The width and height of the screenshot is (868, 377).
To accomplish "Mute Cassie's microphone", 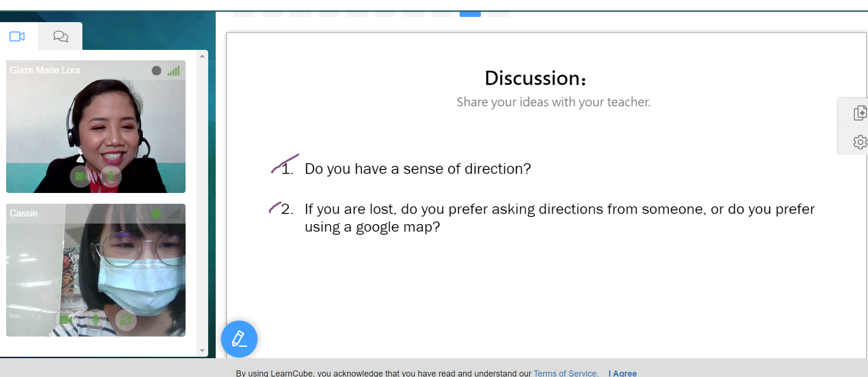I will [x=96, y=320].
